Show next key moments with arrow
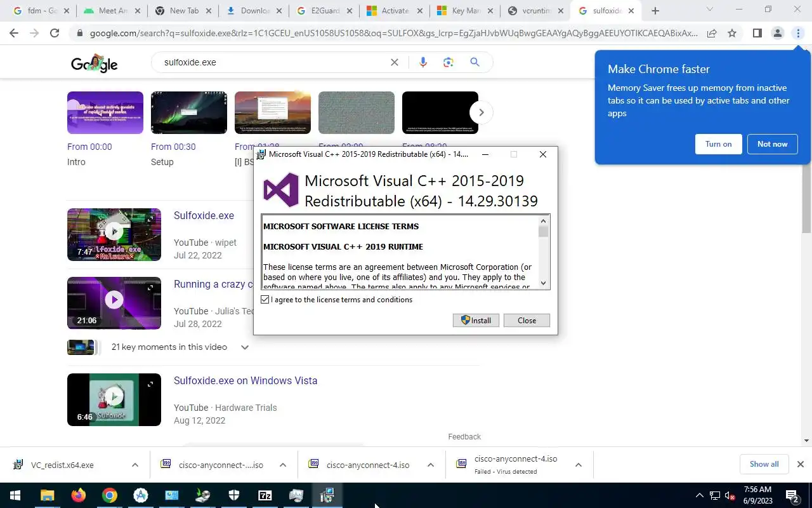The image size is (812, 508). [x=481, y=112]
